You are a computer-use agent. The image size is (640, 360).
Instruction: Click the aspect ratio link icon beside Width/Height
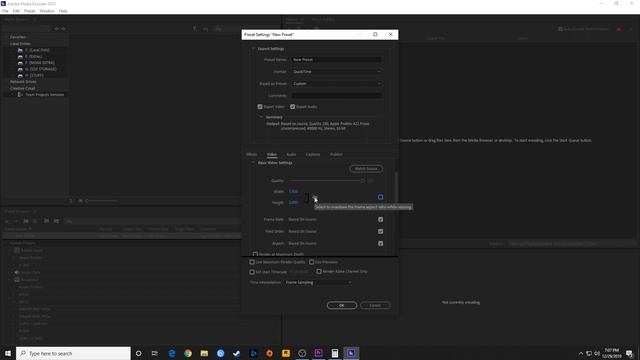pos(315,197)
